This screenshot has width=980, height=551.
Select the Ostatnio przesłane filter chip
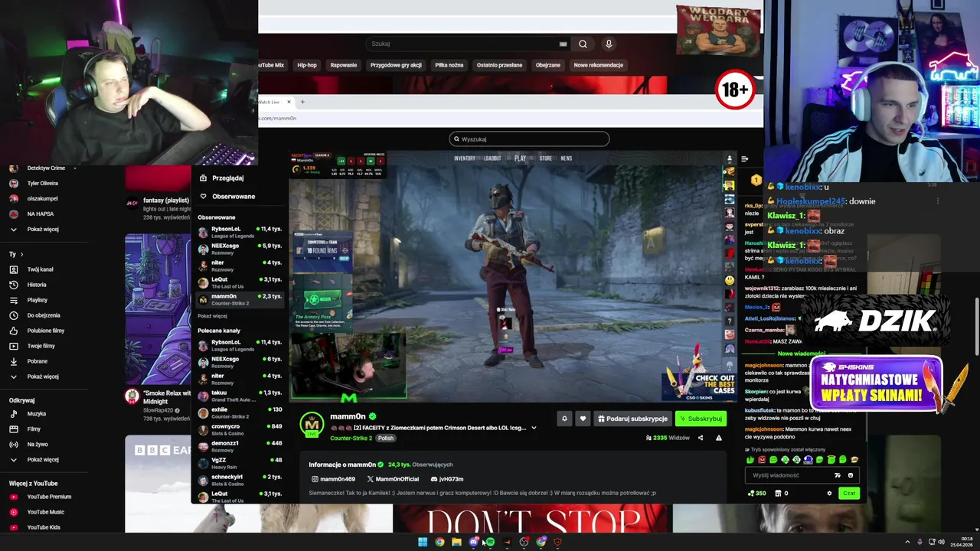point(499,65)
